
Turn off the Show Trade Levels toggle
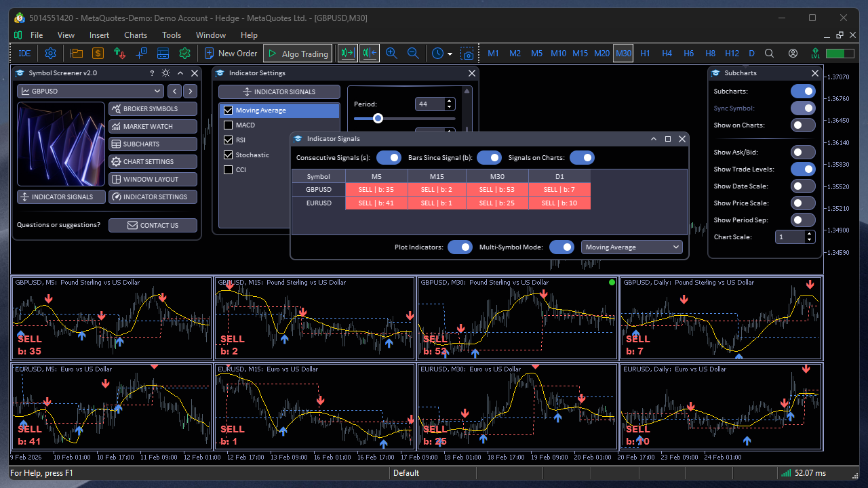(803, 169)
